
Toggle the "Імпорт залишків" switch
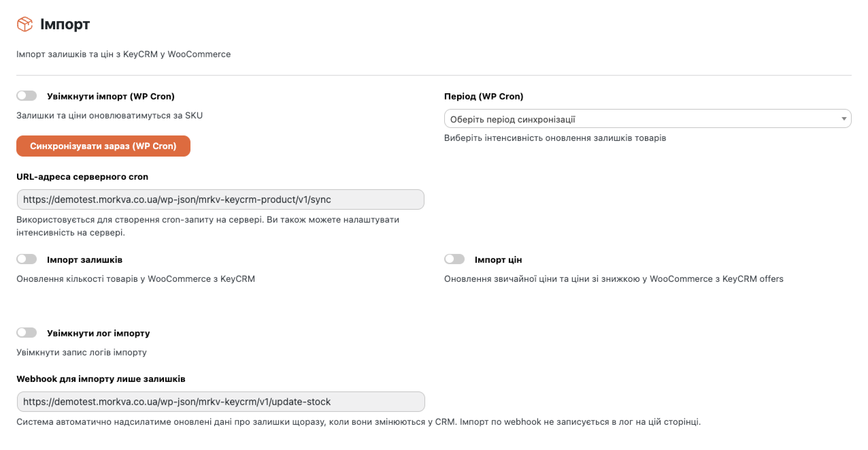(x=27, y=259)
